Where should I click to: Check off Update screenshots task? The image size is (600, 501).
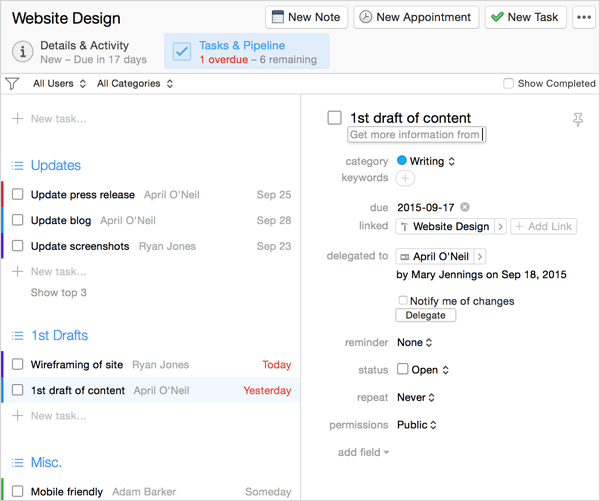coord(17,246)
